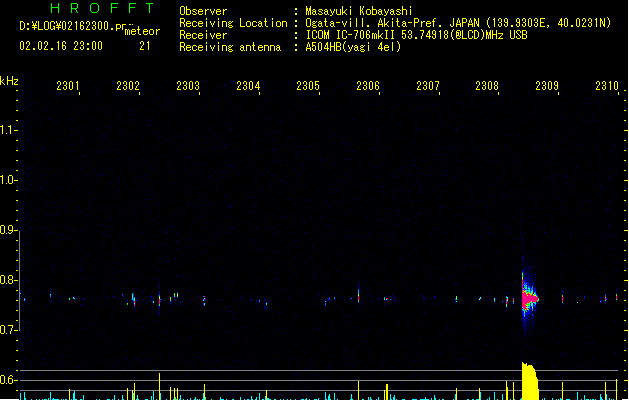
Task: Click the meteor count value 21
Action: 145,46
